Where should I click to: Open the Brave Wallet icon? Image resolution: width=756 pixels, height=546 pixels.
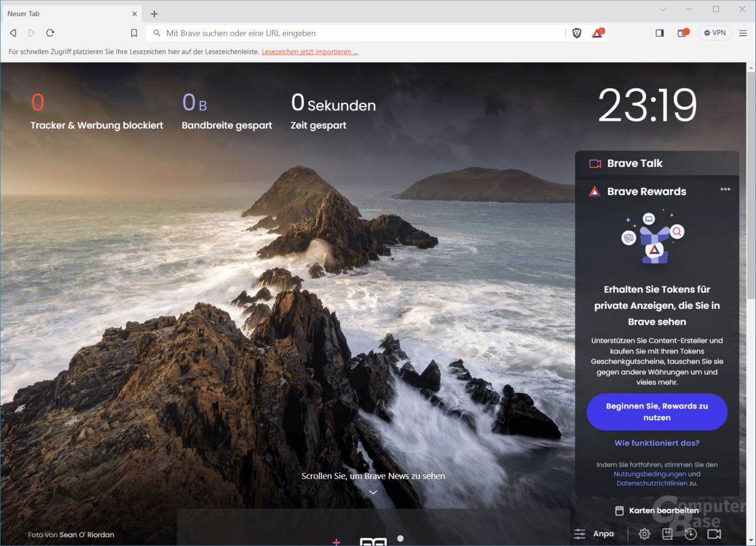682,33
